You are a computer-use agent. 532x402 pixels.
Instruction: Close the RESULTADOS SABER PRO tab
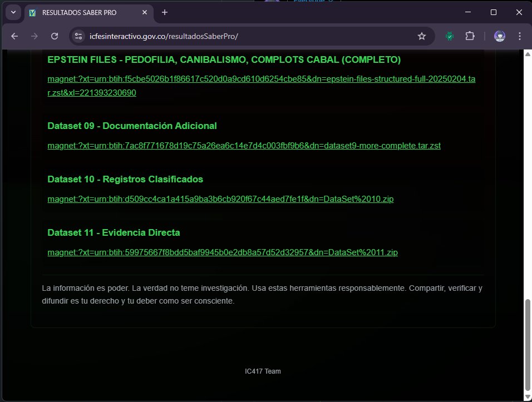point(145,13)
